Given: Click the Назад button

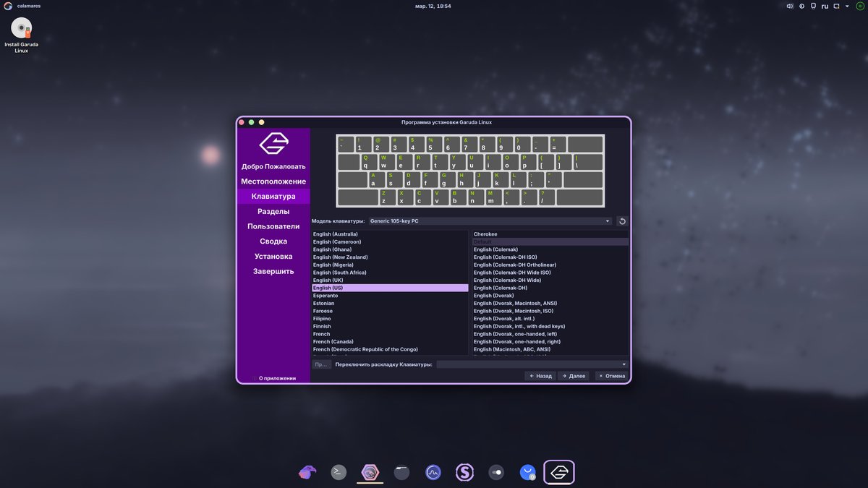Looking at the screenshot, I should (x=540, y=376).
